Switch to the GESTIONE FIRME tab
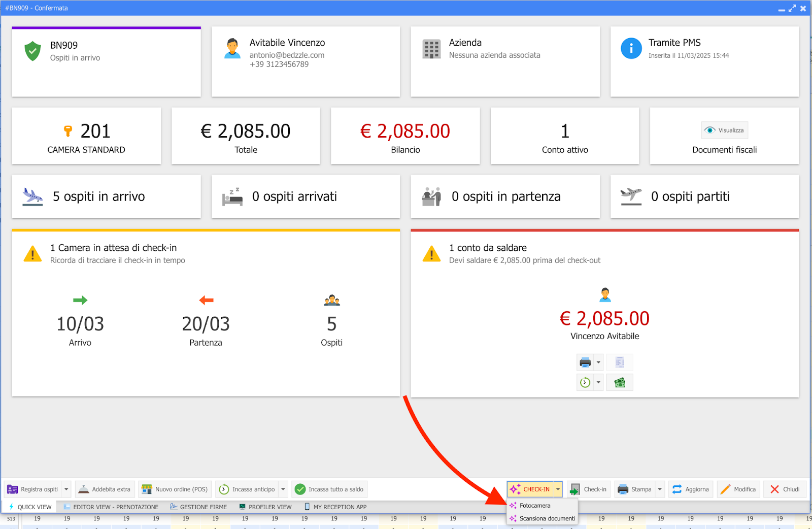Viewport: 812px width, 529px height. [x=198, y=507]
